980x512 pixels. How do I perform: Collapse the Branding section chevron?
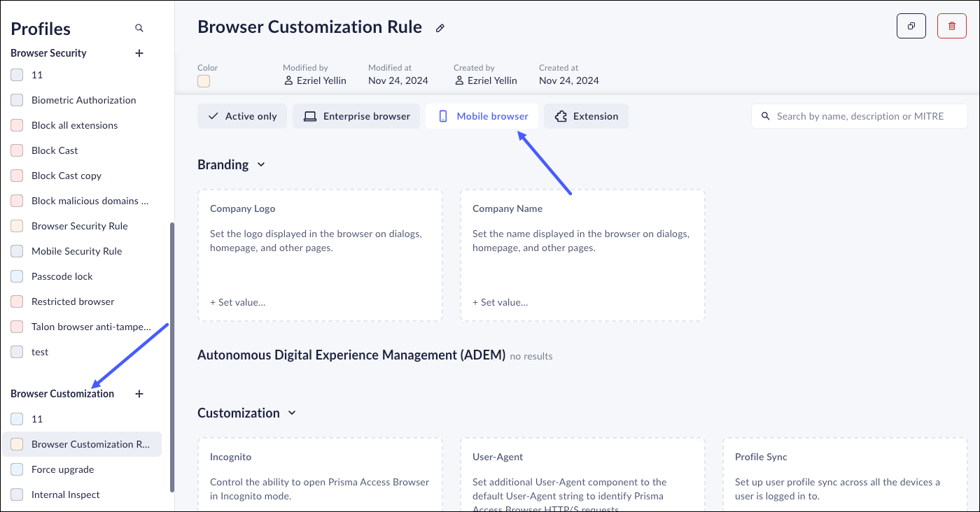261,165
